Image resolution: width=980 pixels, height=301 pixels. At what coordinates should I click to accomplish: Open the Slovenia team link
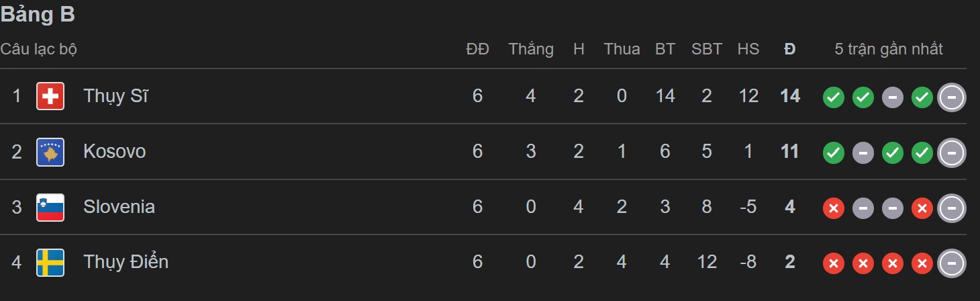click(x=119, y=206)
